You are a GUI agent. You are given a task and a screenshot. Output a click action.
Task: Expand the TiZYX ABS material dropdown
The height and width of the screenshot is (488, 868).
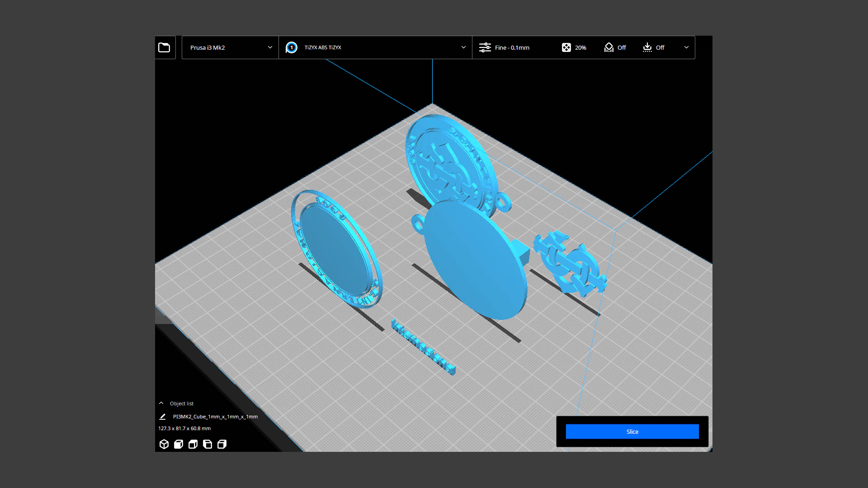click(x=376, y=47)
